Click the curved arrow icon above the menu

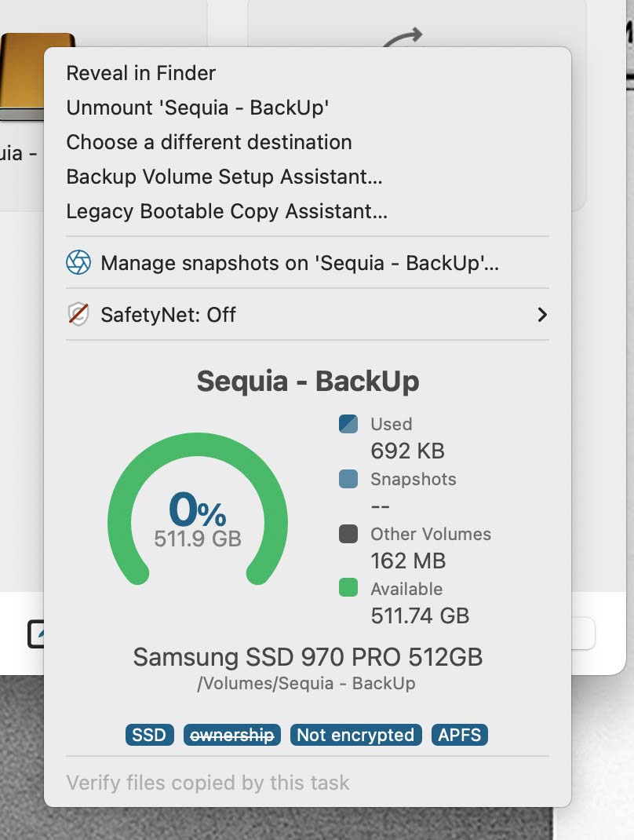coord(404,37)
